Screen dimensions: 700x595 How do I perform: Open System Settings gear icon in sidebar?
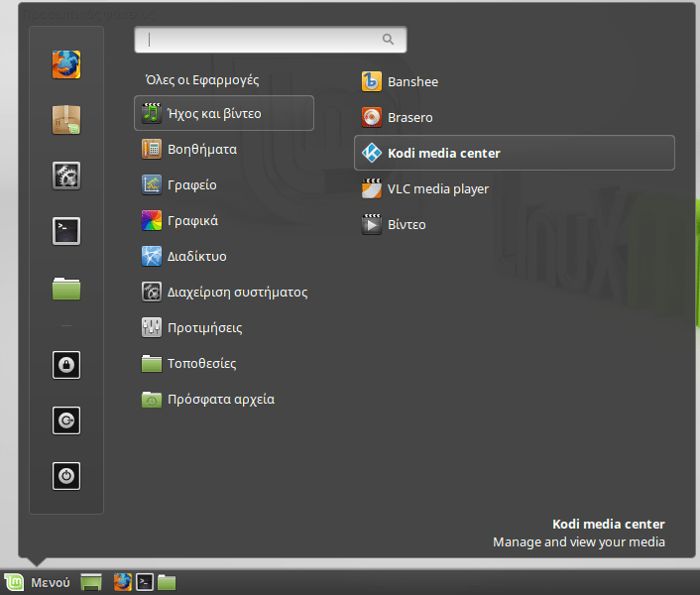(66, 176)
